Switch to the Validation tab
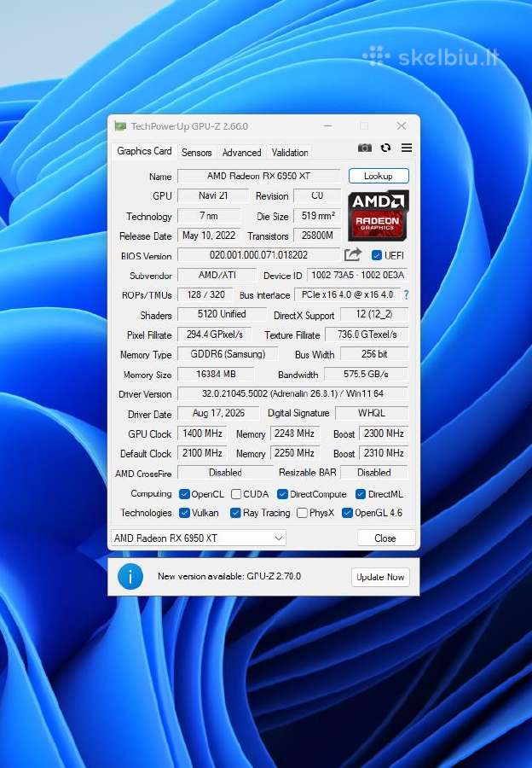The image size is (532, 768). [290, 153]
